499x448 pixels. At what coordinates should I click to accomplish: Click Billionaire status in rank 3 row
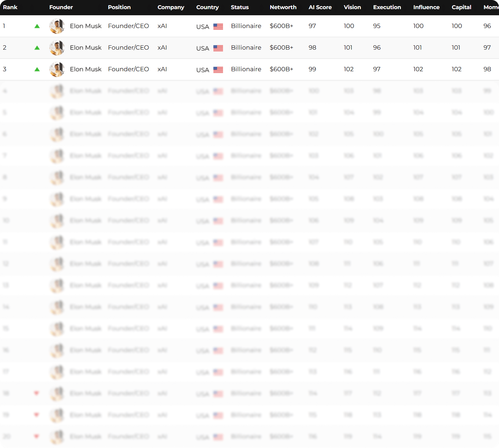pos(246,69)
